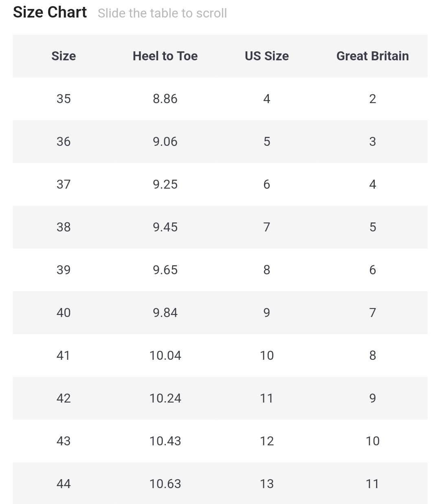The width and height of the screenshot is (440, 504).
Task: Click US size 11 cell
Action: tap(266, 398)
